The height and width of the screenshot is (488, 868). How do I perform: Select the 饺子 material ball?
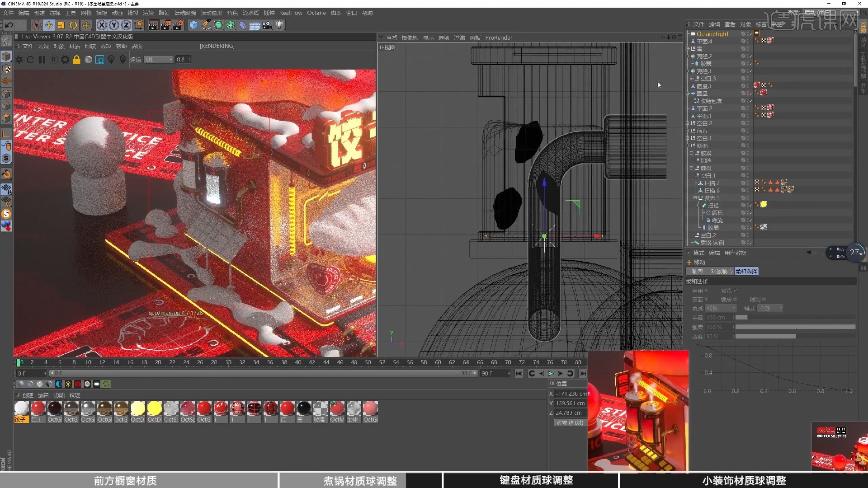pos(21,412)
